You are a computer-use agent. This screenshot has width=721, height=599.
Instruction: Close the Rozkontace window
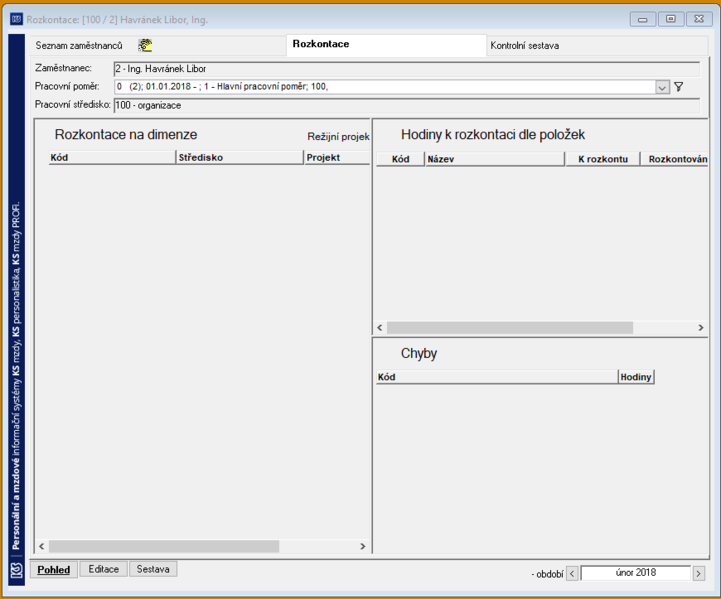point(699,19)
